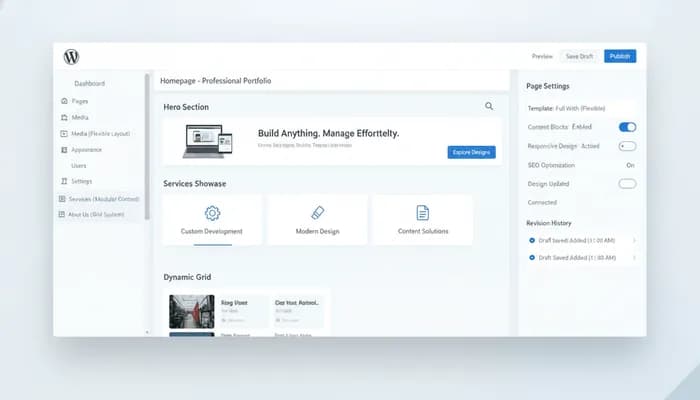Click the Build Anything hero headline

329,133
